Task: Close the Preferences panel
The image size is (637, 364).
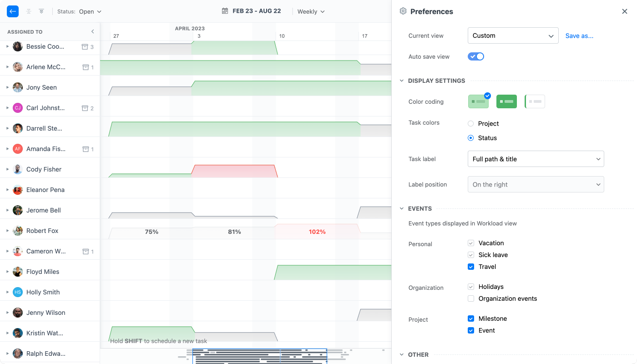Action: point(624,11)
